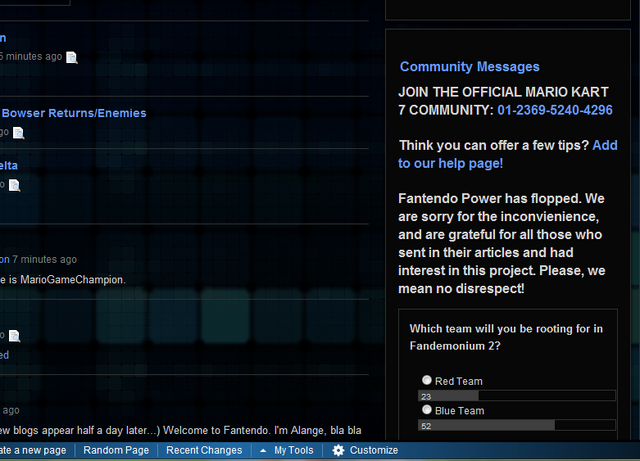
Task: Open the Bowser Returns/Enemies link
Action: (x=74, y=113)
